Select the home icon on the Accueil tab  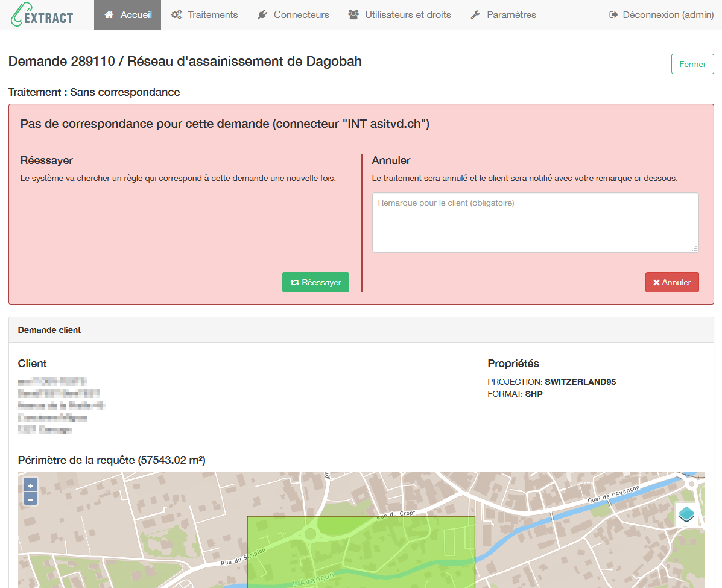coord(109,14)
